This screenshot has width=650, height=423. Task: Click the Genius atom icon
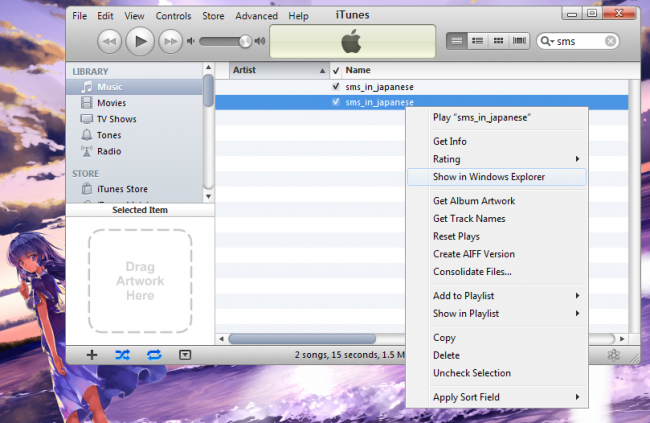tap(614, 355)
